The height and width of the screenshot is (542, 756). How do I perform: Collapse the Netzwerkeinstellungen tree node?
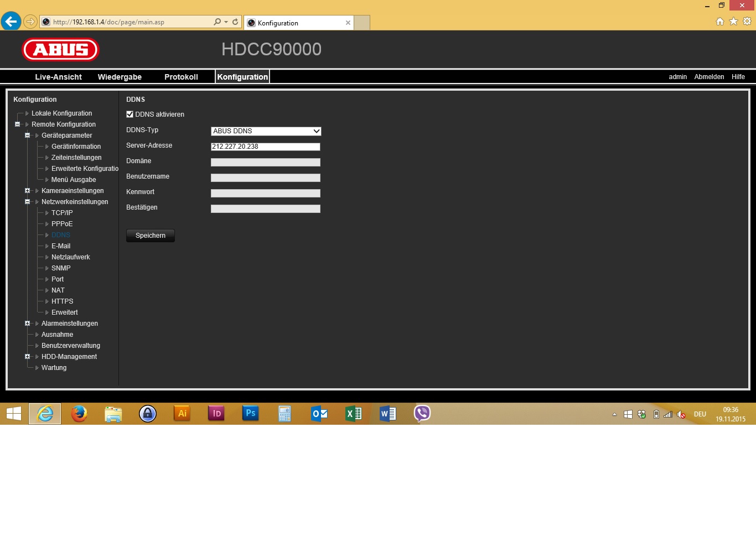(27, 202)
